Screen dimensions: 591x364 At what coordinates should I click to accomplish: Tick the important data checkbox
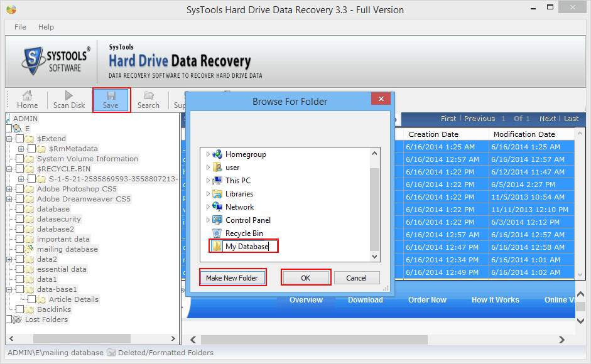(20, 239)
